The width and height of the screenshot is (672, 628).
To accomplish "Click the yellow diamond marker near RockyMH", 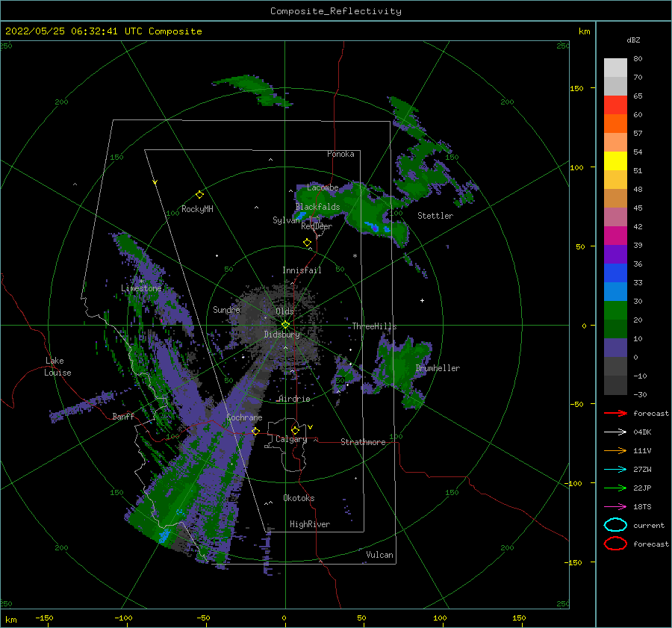I will point(199,195).
